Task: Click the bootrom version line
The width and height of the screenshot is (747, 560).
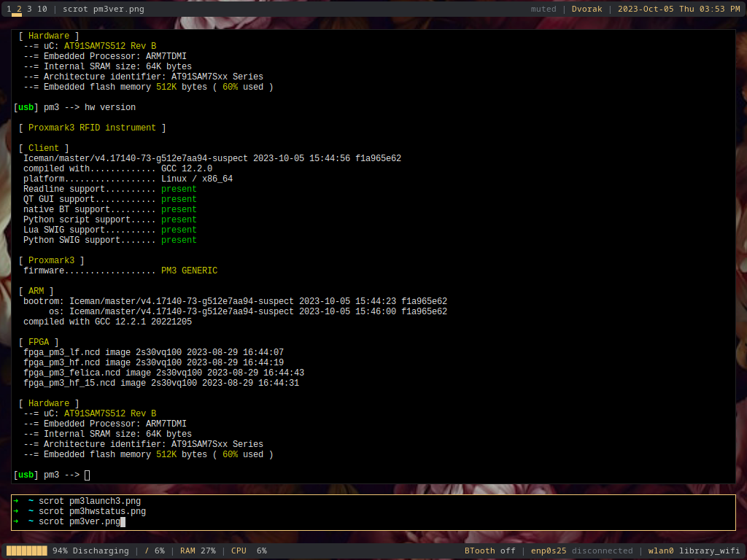Action: click(236, 301)
